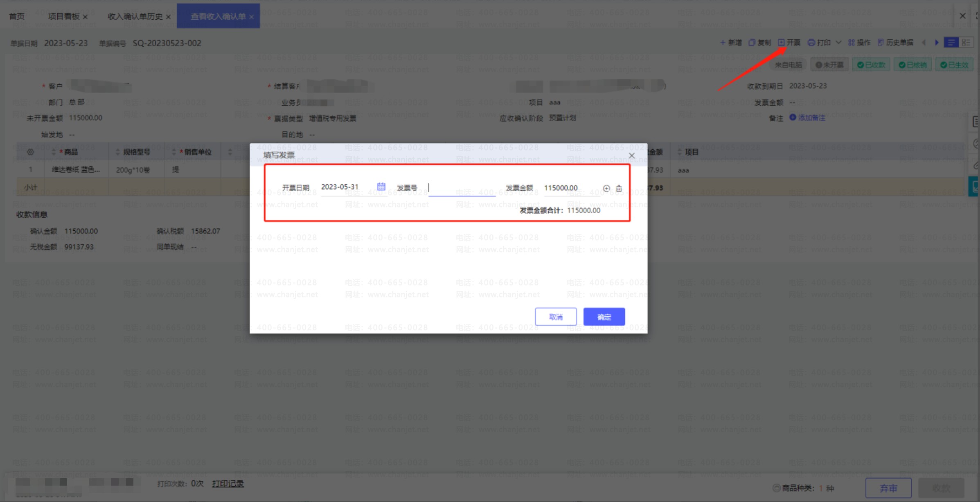Image resolution: width=980 pixels, height=502 pixels.
Task: Click the delete invoice row trash icon
Action: pyautogui.click(x=619, y=188)
